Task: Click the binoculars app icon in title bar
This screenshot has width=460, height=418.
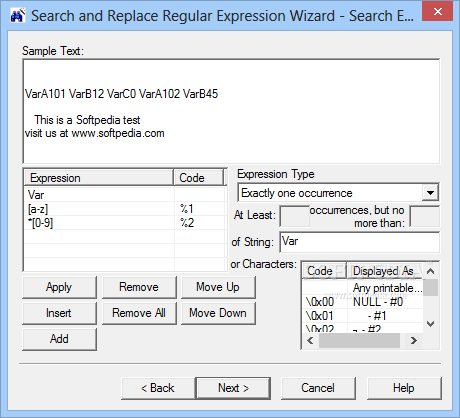Action: pyautogui.click(x=18, y=16)
